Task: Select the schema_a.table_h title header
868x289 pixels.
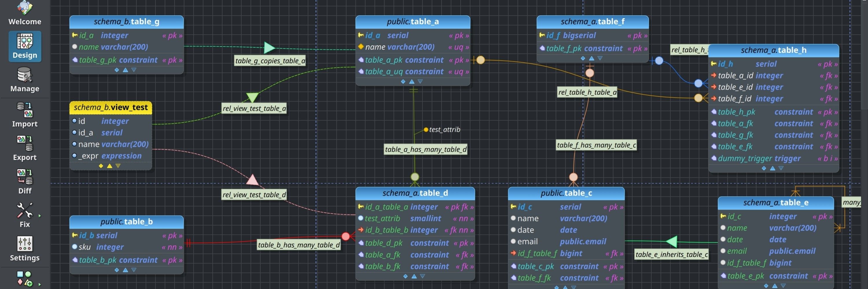Action: point(774,51)
